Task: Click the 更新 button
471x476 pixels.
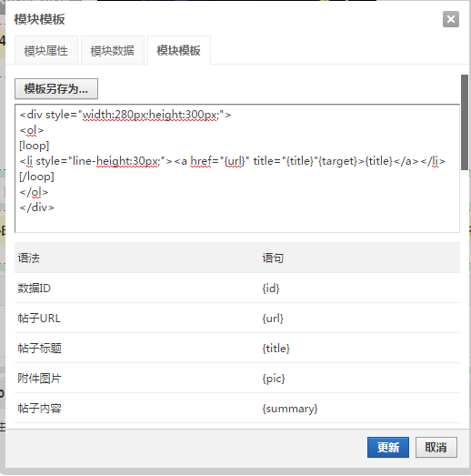Action: (x=388, y=447)
